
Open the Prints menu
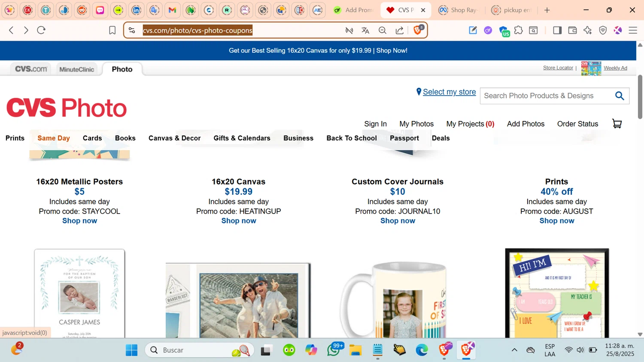(x=15, y=138)
